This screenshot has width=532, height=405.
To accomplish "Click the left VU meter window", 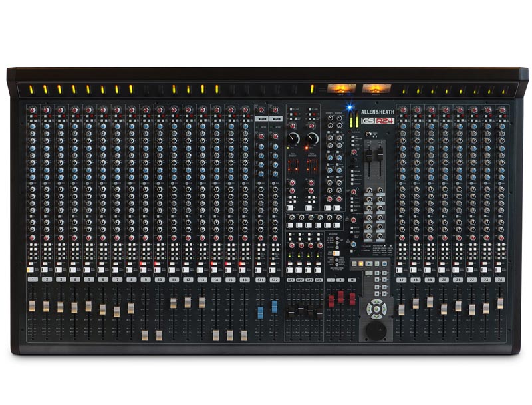I will click(341, 89).
